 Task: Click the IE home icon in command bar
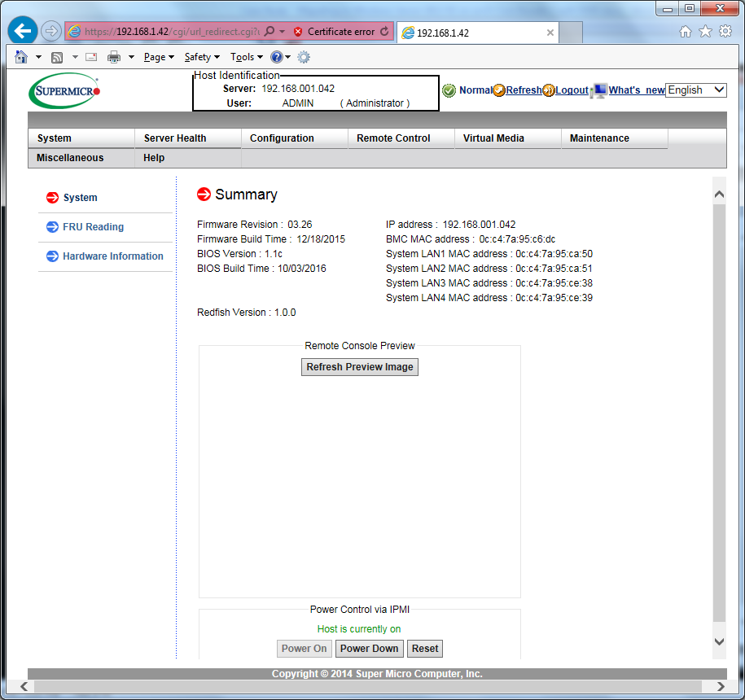click(x=21, y=57)
